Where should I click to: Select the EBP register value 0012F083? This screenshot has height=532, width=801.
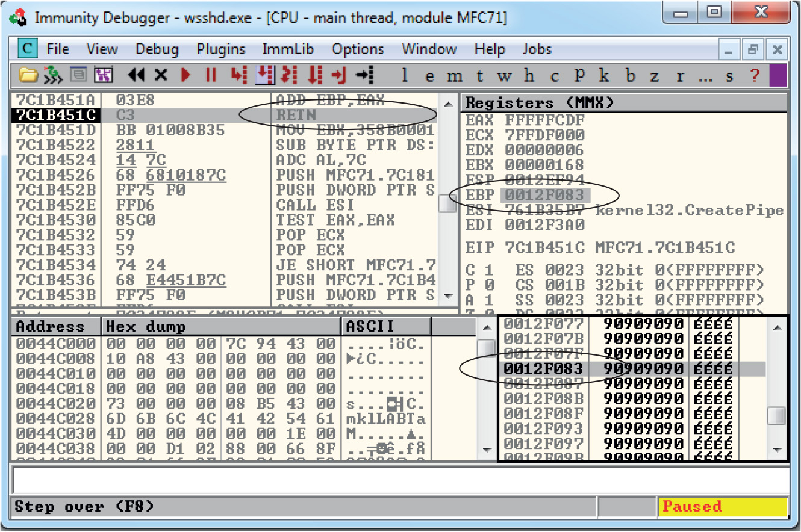tap(544, 195)
